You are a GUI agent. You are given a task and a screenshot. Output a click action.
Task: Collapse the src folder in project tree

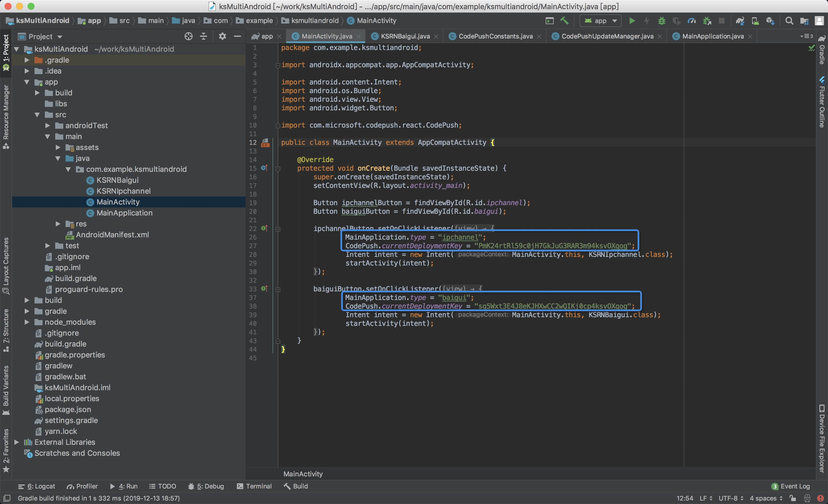[x=37, y=115]
